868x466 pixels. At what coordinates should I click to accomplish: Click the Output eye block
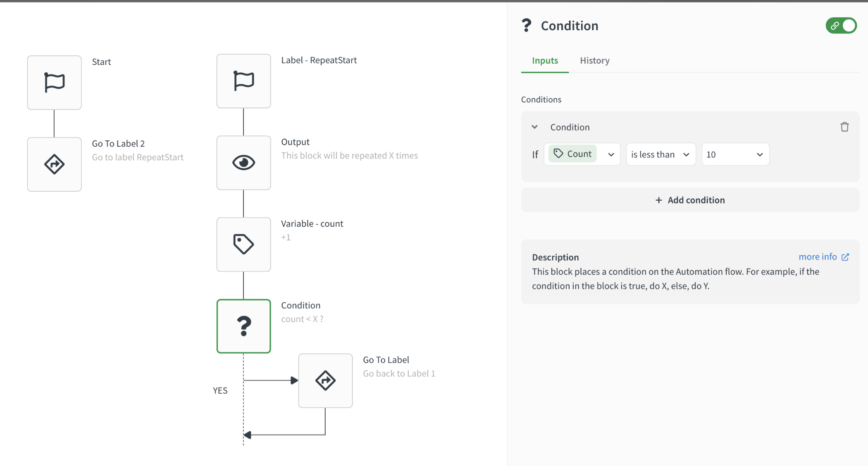pyautogui.click(x=243, y=162)
